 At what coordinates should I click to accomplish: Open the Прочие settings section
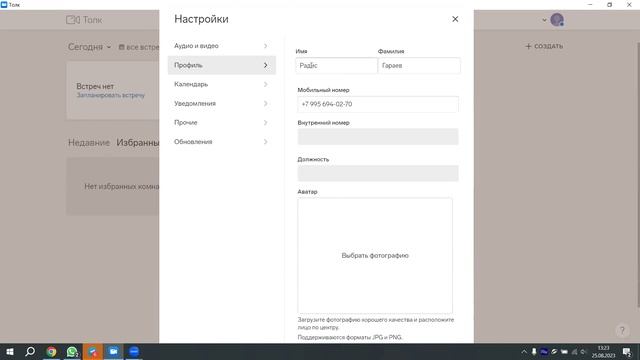click(x=222, y=122)
